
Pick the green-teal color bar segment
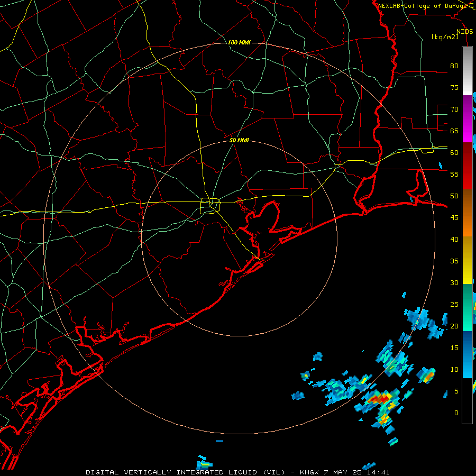467,307
